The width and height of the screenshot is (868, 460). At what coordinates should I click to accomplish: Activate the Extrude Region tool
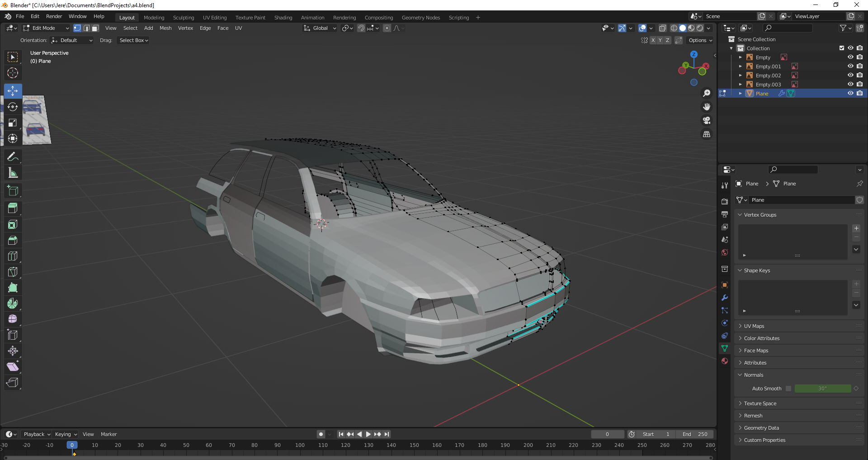[x=13, y=209]
